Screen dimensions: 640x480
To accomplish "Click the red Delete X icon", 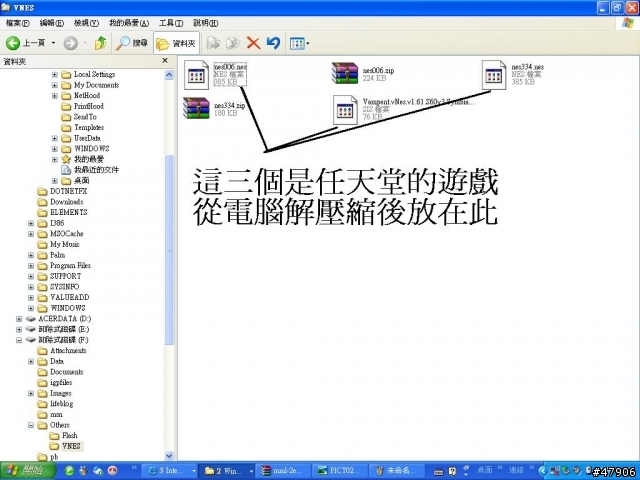I will coord(253,43).
